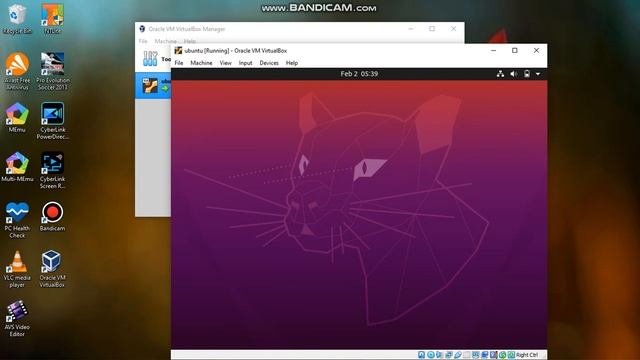
Task: Click the network adapter status icon
Action: click(x=449, y=355)
